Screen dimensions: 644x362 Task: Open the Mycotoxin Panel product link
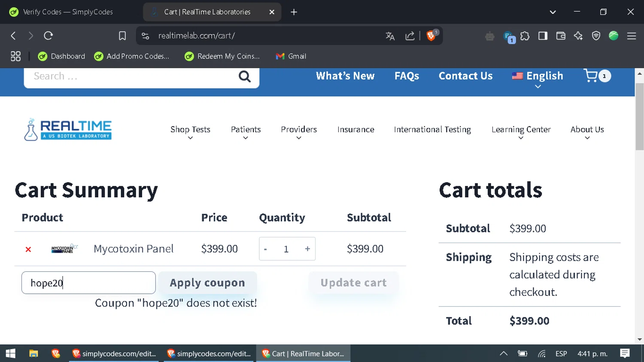(134, 249)
